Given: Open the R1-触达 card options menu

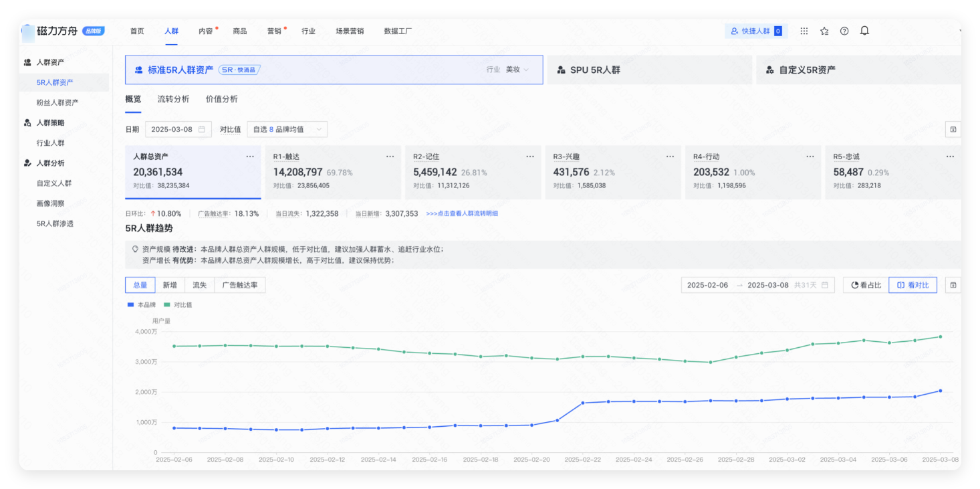Looking at the screenshot, I should (x=390, y=156).
